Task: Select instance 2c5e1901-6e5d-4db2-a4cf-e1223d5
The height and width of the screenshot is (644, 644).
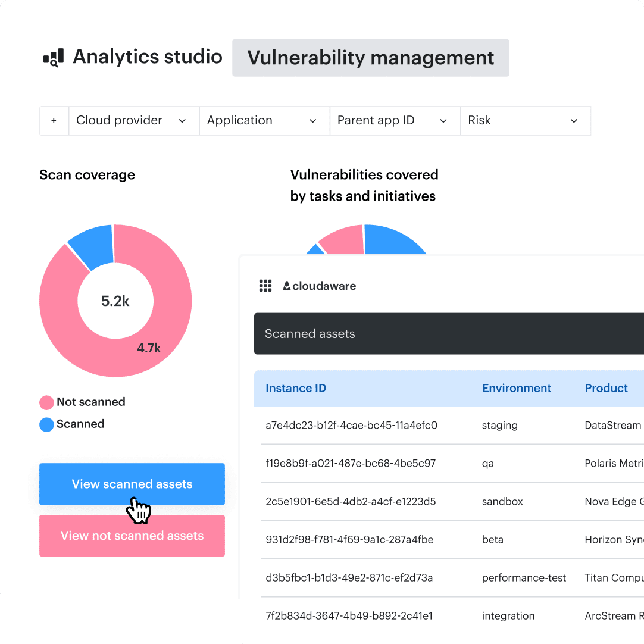Action: (x=351, y=502)
